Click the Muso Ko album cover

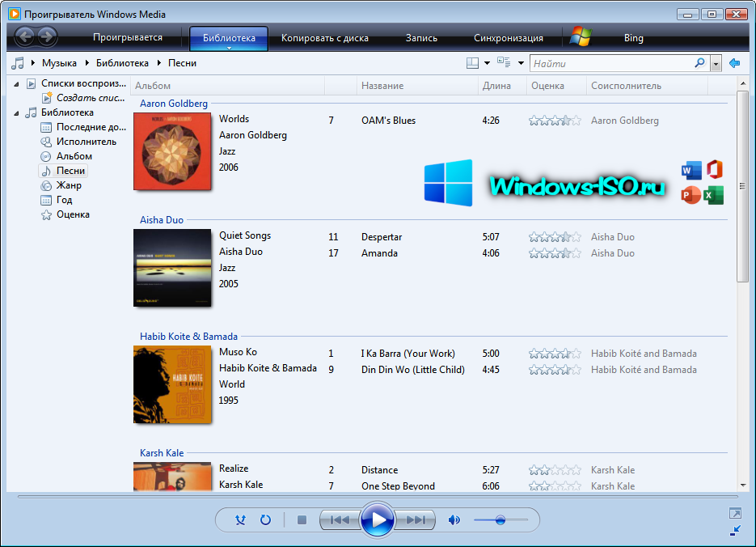coord(172,384)
